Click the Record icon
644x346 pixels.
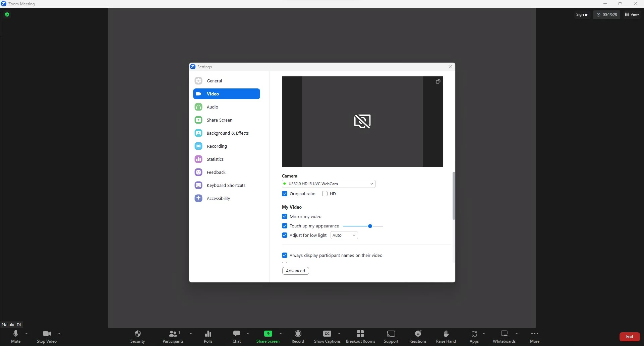point(298,334)
